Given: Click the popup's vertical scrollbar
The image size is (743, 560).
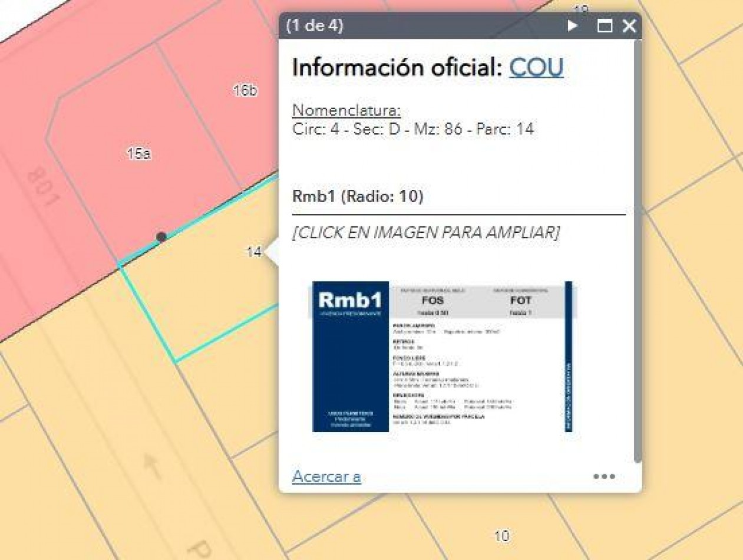Looking at the screenshot, I should 637,248.
